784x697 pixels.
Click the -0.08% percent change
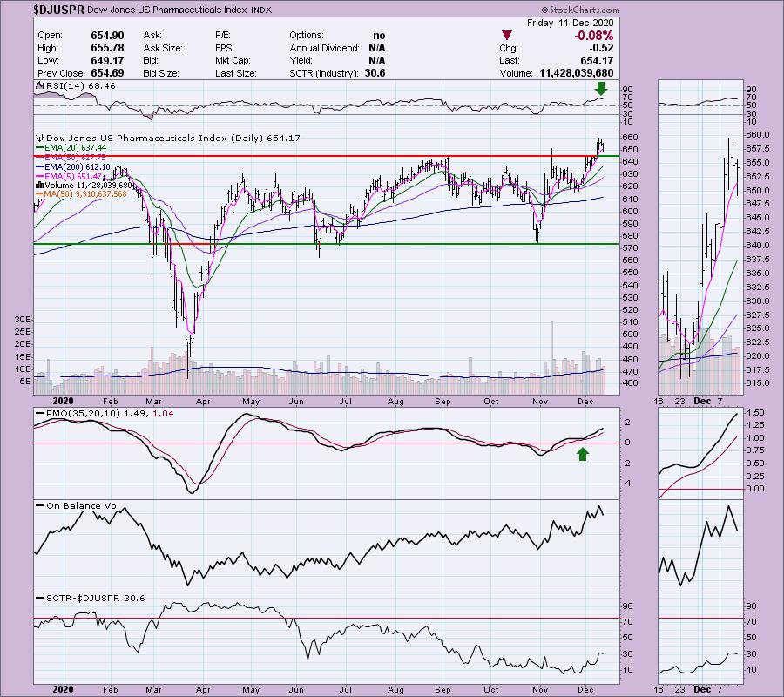[x=594, y=36]
